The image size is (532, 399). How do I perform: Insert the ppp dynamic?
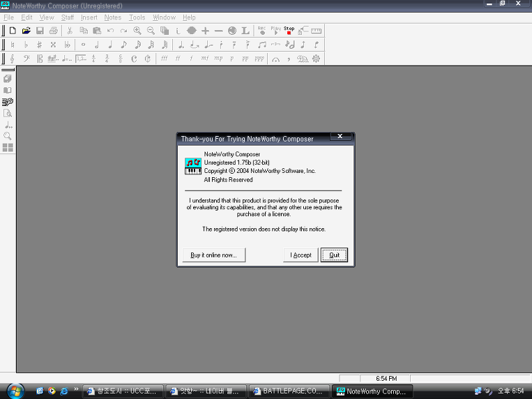click(259, 59)
